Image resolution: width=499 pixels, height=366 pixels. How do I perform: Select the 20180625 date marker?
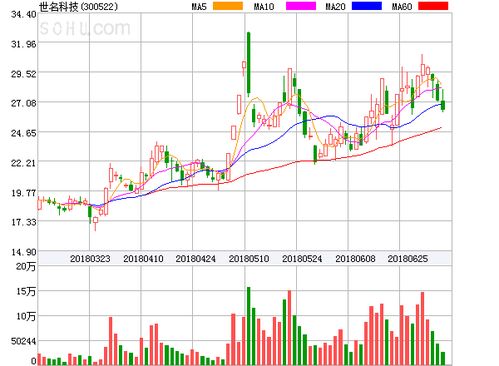point(408,259)
